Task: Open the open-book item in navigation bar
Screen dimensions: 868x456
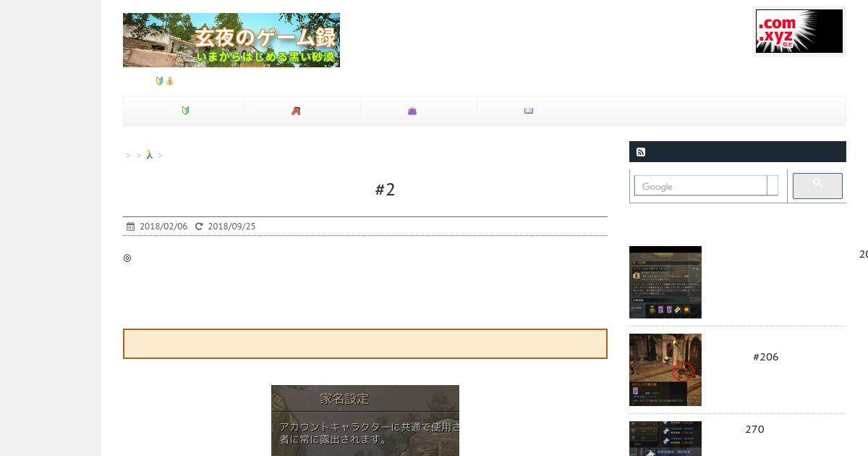Action: pos(529,111)
